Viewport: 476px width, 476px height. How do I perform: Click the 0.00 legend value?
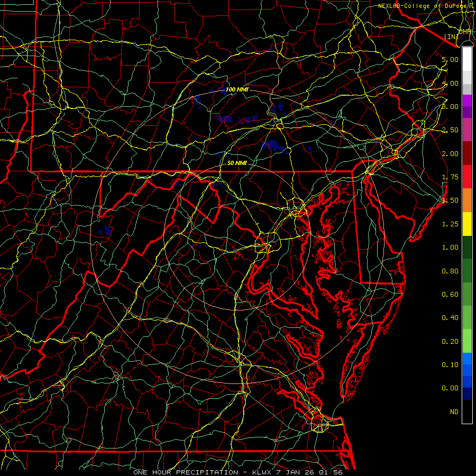[450, 388]
